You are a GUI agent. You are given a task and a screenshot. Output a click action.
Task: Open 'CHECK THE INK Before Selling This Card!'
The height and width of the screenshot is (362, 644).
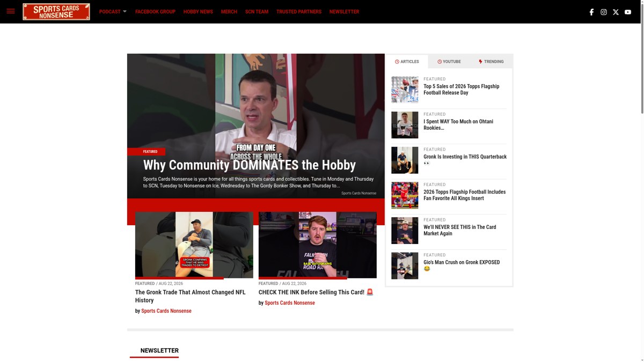point(316,292)
